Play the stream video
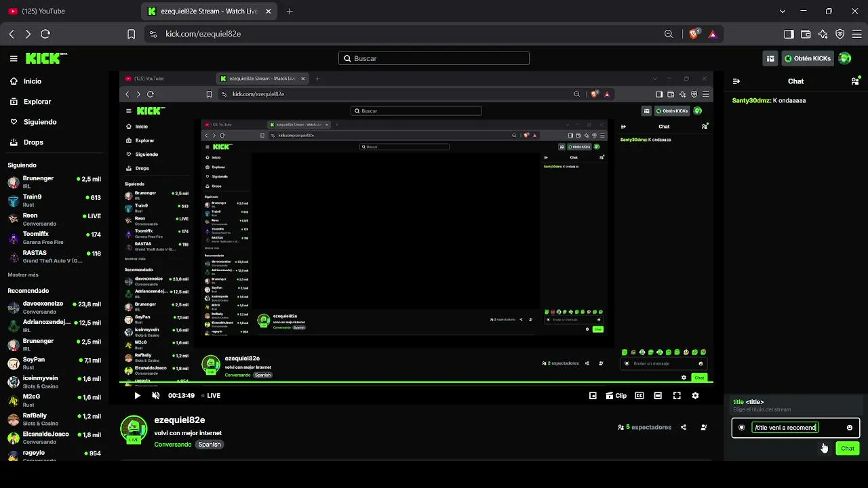 point(137,396)
